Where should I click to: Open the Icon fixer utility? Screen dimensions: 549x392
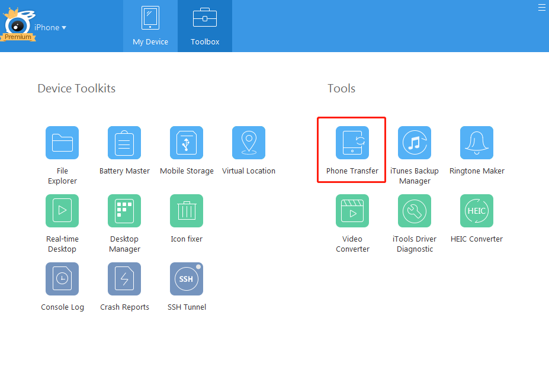(x=187, y=211)
